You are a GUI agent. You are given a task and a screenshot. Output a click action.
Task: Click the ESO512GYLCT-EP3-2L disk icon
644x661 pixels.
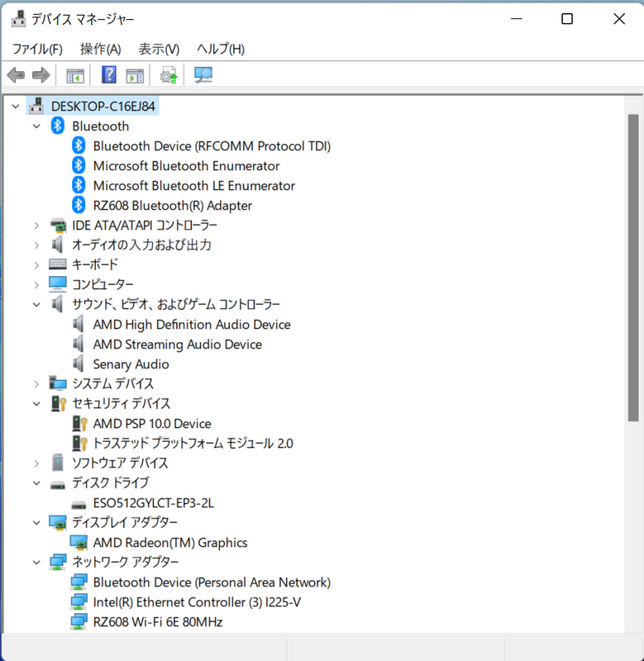(79, 505)
